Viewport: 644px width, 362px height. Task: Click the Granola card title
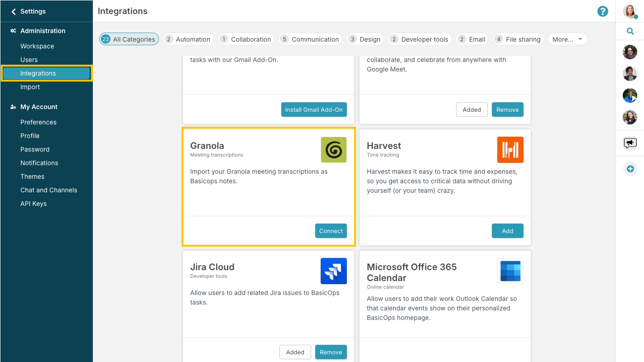tap(207, 146)
